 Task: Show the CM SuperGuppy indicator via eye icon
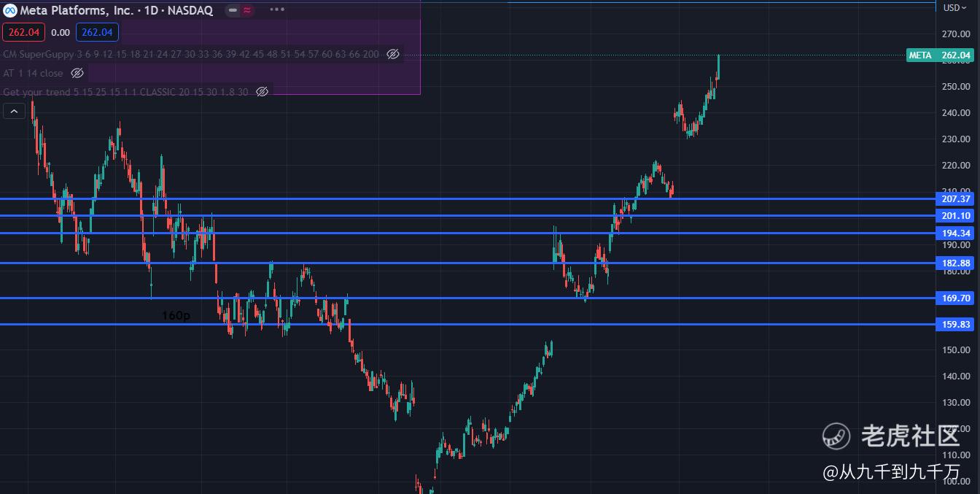pos(393,54)
